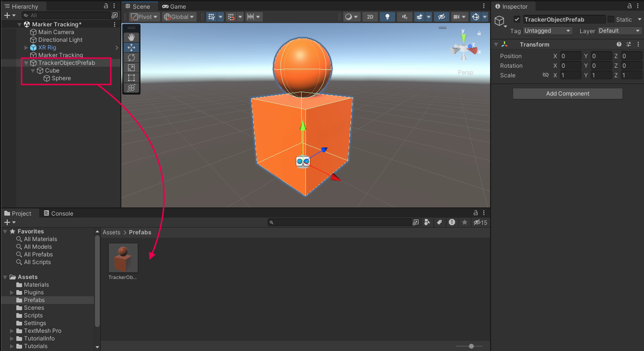The width and height of the screenshot is (644, 351).
Task: Select the TrackerObjectPrefab asset thumbnail
Action: point(123,258)
